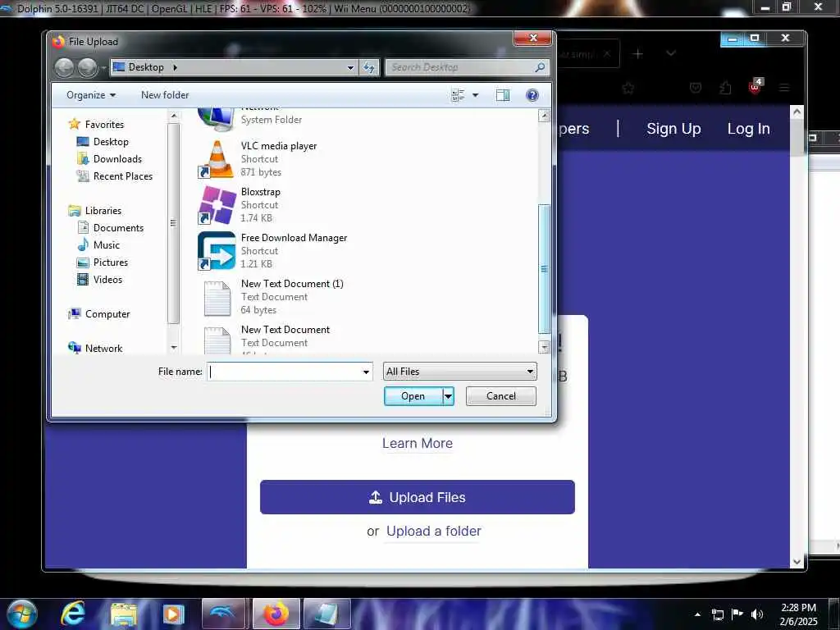Click the Learn More link
The height and width of the screenshot is (630, 840).
point(418,444)
